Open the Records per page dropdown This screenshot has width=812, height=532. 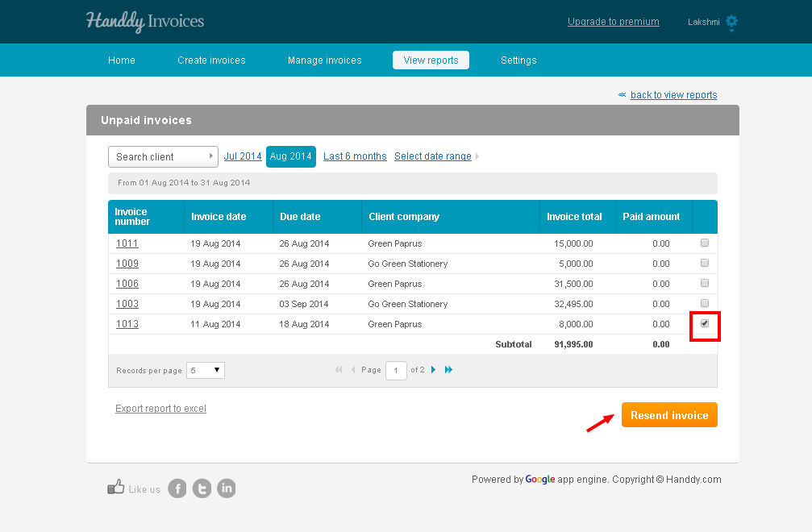click(206, 370)
